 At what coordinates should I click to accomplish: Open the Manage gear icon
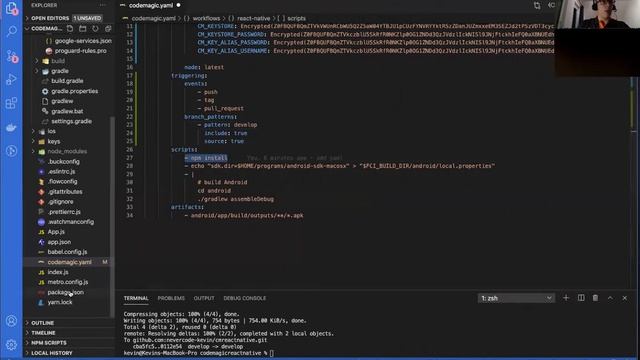(11, 345)
